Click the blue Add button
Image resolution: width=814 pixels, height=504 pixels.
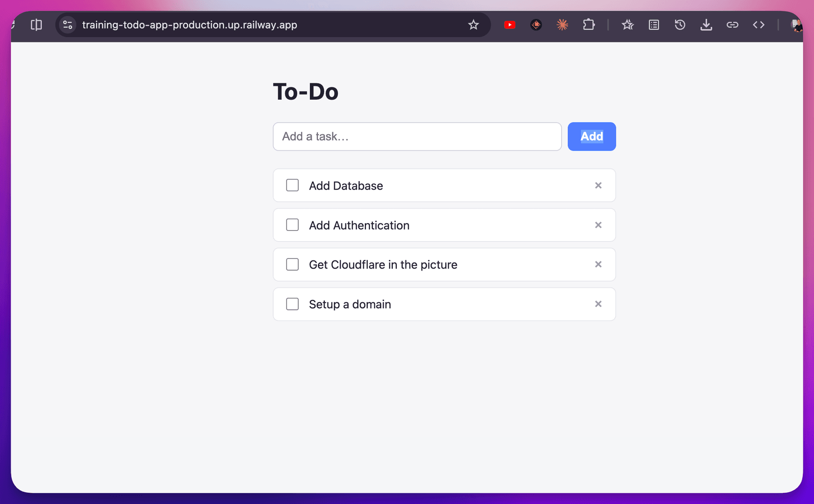click(x=592, y=136)
